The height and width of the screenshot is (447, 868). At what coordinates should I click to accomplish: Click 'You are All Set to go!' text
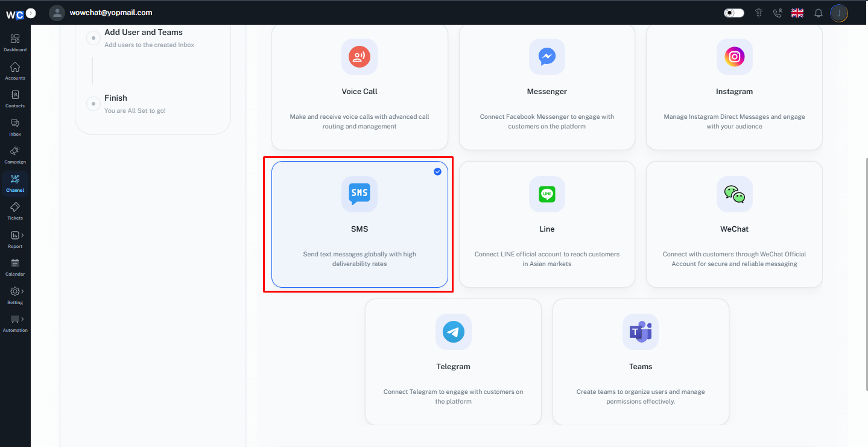coord(135,110)
